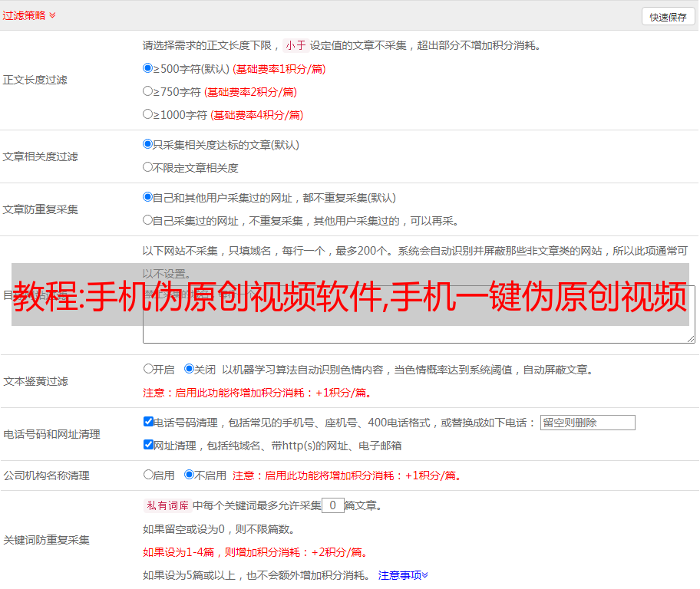Collapse the 过滤策略 section header
Screen dimensions: 700x589
pyautogui.click(x=29, y=15)
